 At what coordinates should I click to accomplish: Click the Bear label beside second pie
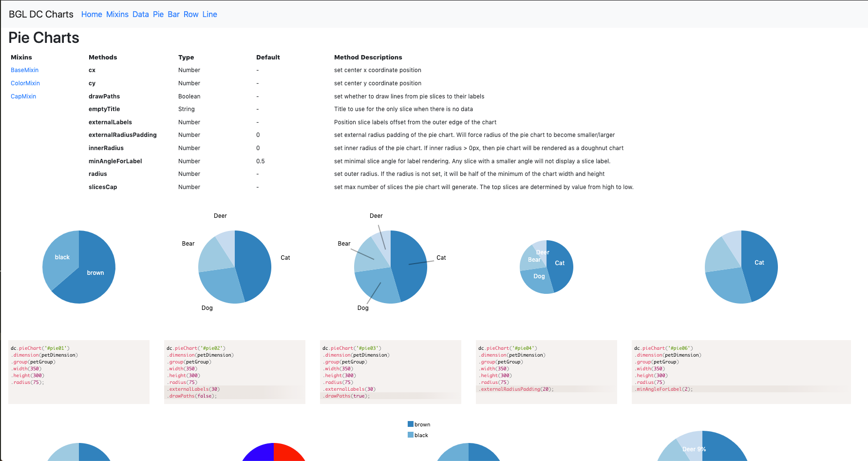click(x=188, y=244)
